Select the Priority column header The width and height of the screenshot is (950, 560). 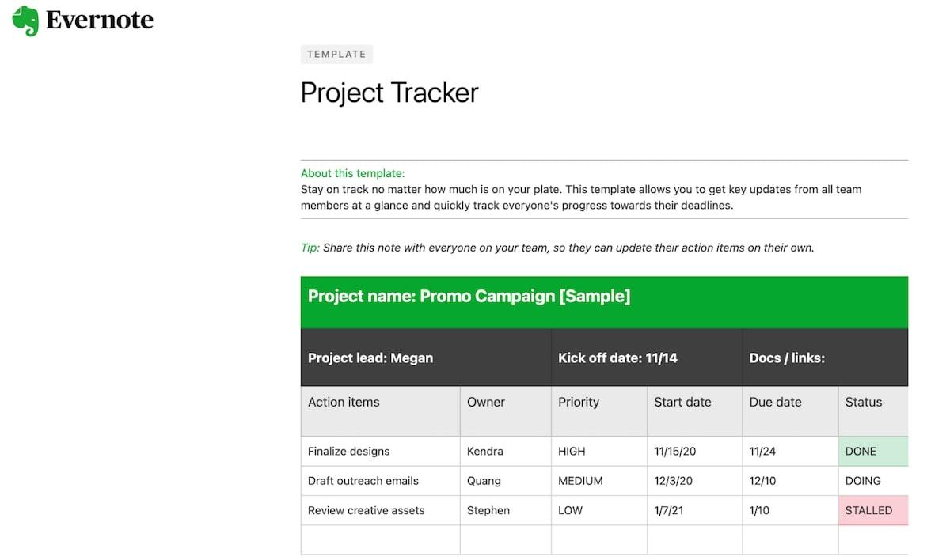pos(579,402)
